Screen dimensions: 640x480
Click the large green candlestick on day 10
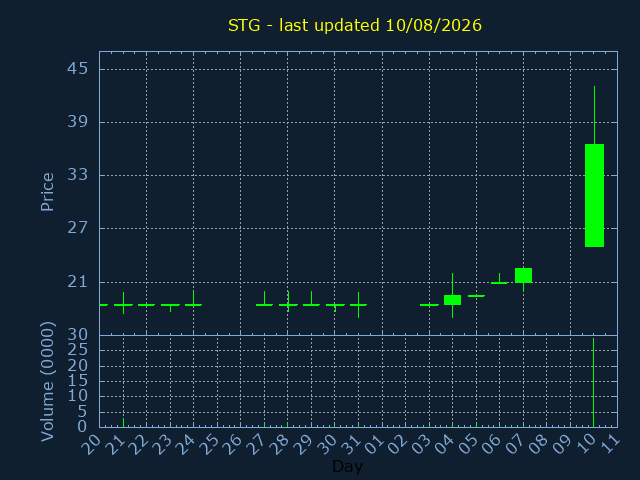click(594, 195)
